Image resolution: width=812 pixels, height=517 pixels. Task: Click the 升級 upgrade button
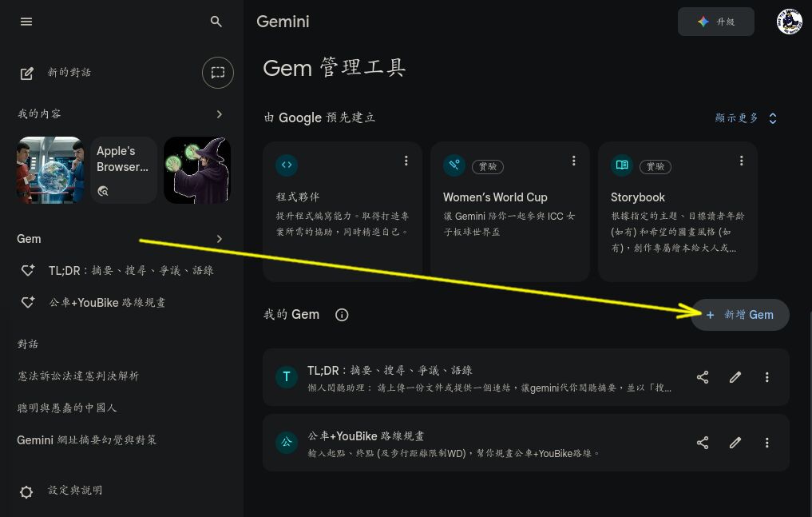[x=715, y=22]
